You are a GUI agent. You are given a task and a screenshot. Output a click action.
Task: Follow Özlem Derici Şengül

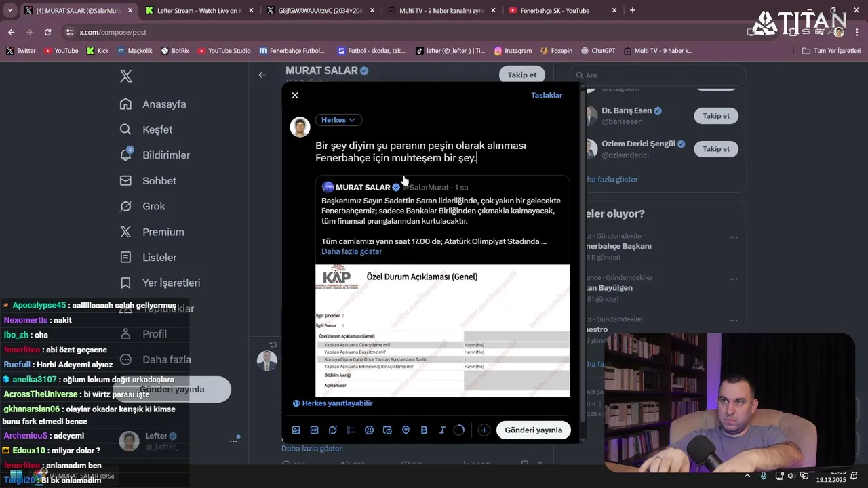pos(716,149)
